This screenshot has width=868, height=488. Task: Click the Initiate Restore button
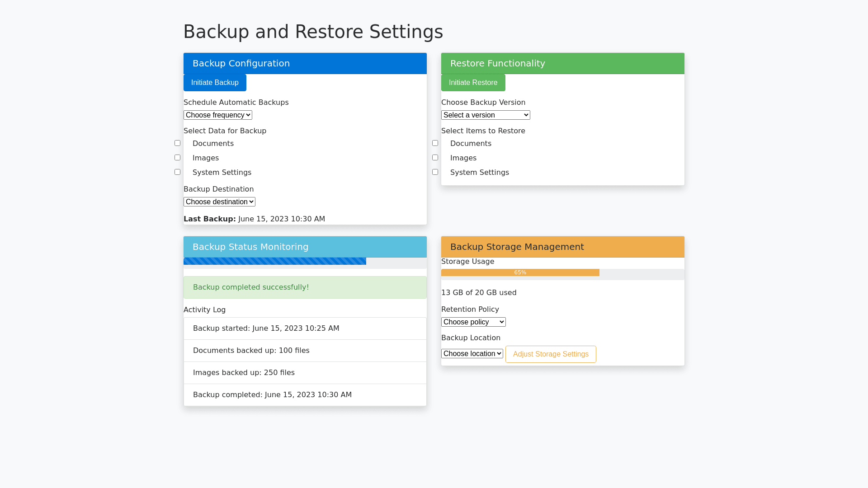[473, 83]
